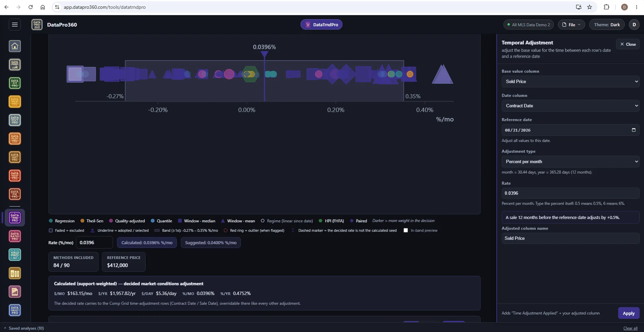Open Data Heat Pro tool

tap(15, 176)
